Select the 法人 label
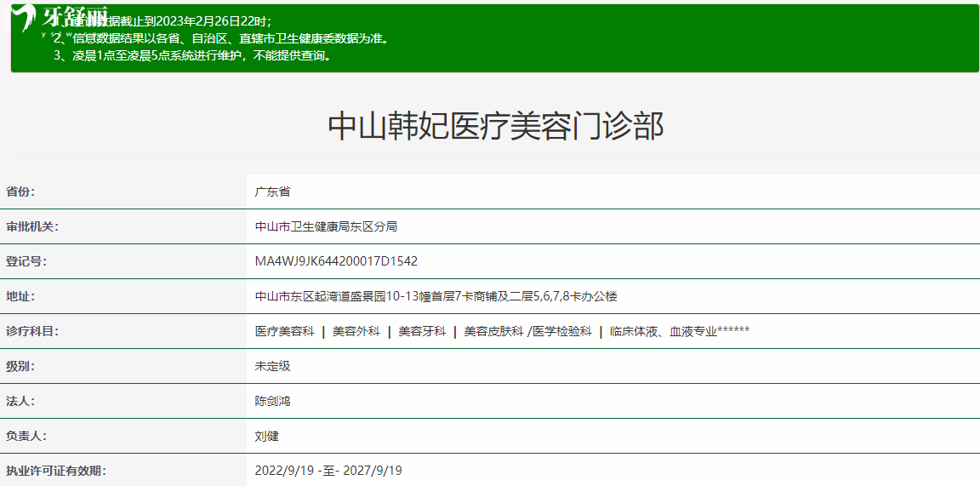980x486 pixels. [x=20, y=402]
